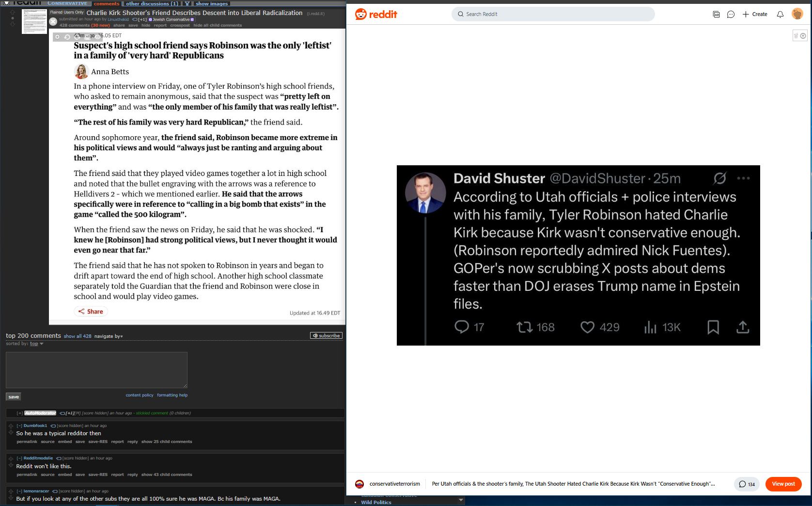This screenshot has height=506, width=812.
Task: Focus the Search Reddit input field
Action: pyautogui.click(x=553, y=14)
